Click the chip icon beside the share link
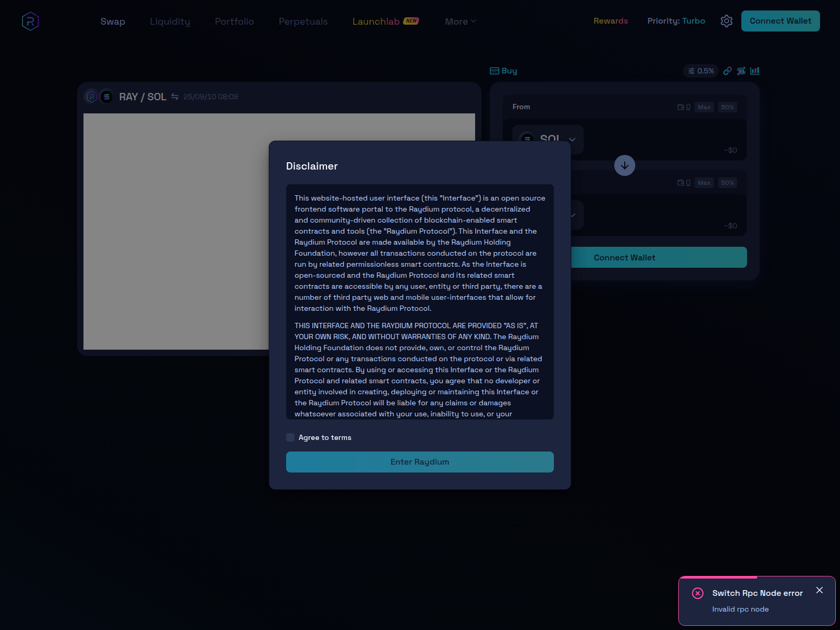 click(x=741, y=71)
